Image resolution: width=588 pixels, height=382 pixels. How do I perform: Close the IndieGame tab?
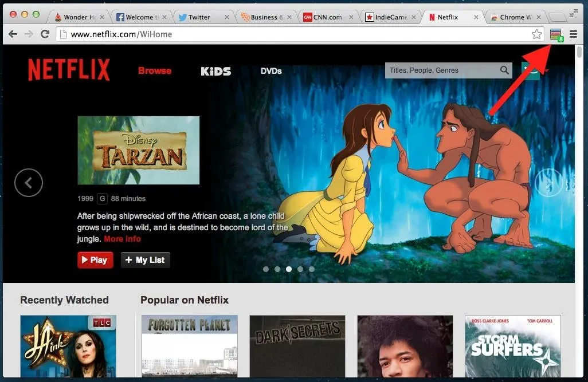pyautogui.click(x=414, y=17)
